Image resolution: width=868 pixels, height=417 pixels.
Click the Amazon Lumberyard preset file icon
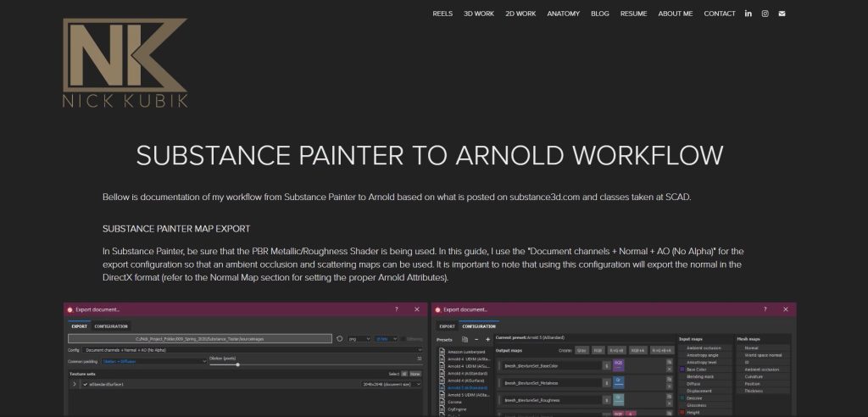(x=442, y=352)
